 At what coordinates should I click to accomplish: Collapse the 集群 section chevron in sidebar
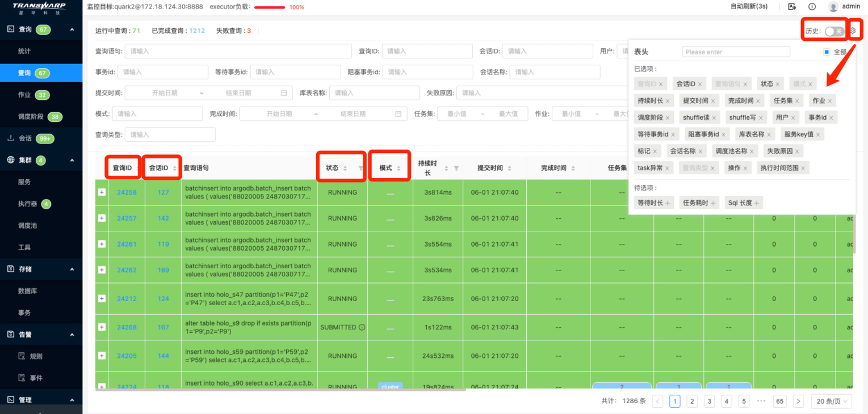(72, 160)
